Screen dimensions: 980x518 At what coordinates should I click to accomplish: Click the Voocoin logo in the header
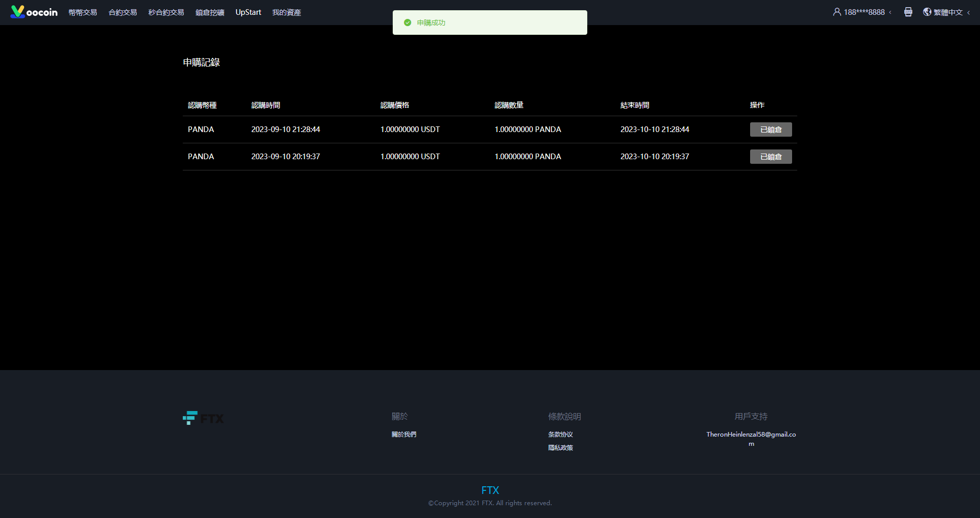(x=34, y=12)
